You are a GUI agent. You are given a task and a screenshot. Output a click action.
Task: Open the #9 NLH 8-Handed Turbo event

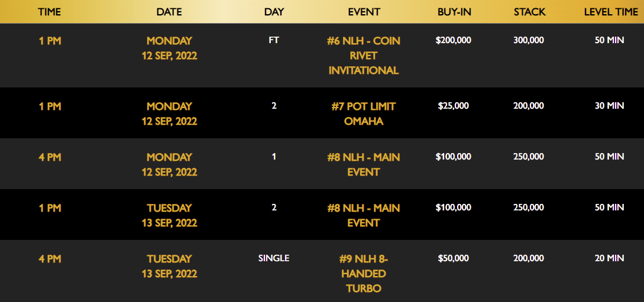364,274
